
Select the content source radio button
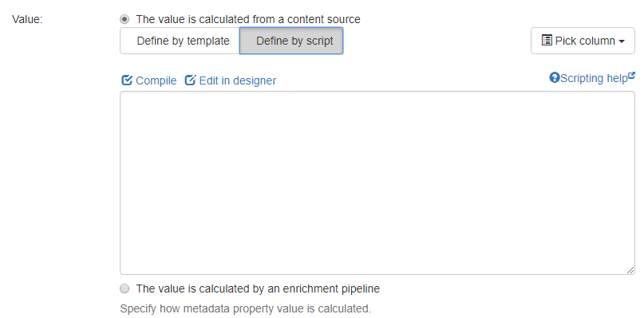click(124, 19)
